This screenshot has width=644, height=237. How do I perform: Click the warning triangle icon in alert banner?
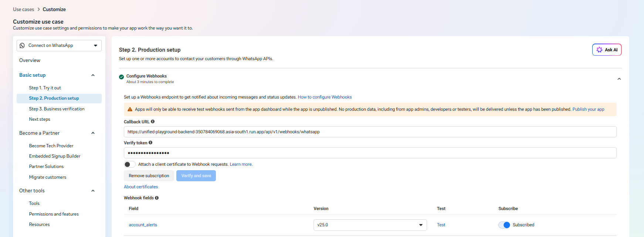click(x=130, y=109)
